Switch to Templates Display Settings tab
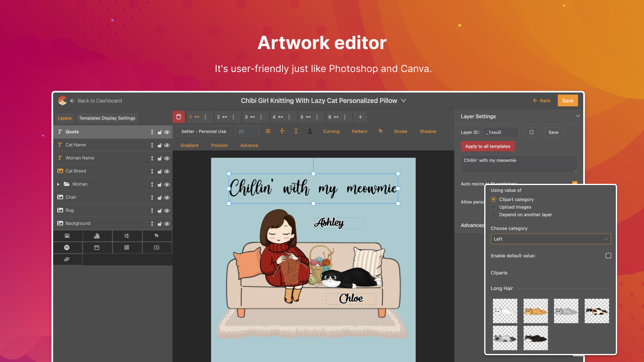The image size is (644, 362). coord(107,118)
